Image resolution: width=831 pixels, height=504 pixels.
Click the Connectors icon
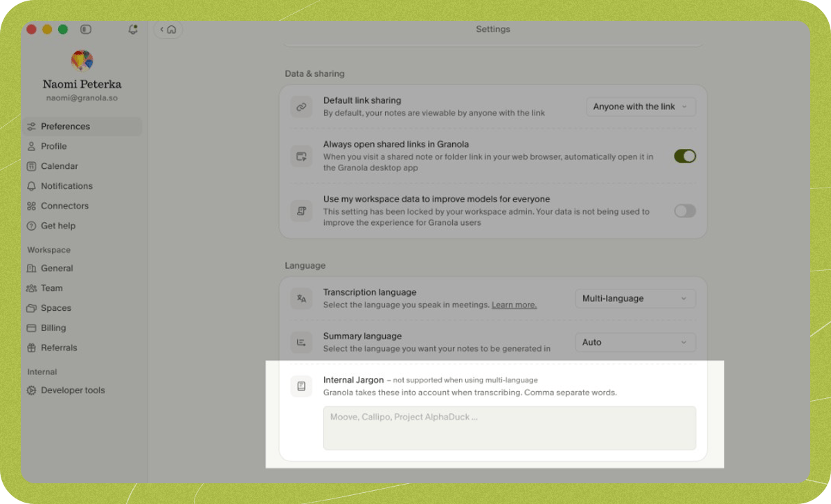point(31,206)
